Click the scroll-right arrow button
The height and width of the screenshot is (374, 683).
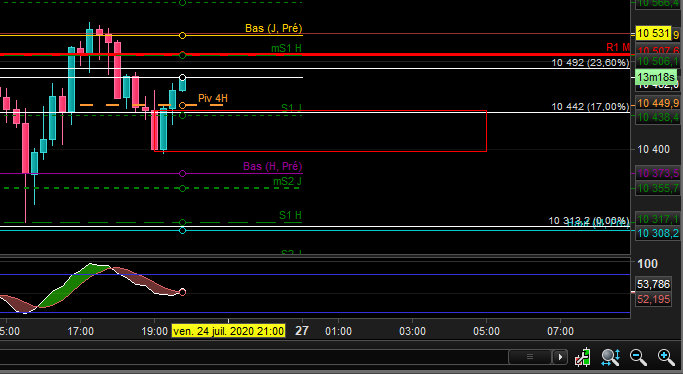[560, 357]
